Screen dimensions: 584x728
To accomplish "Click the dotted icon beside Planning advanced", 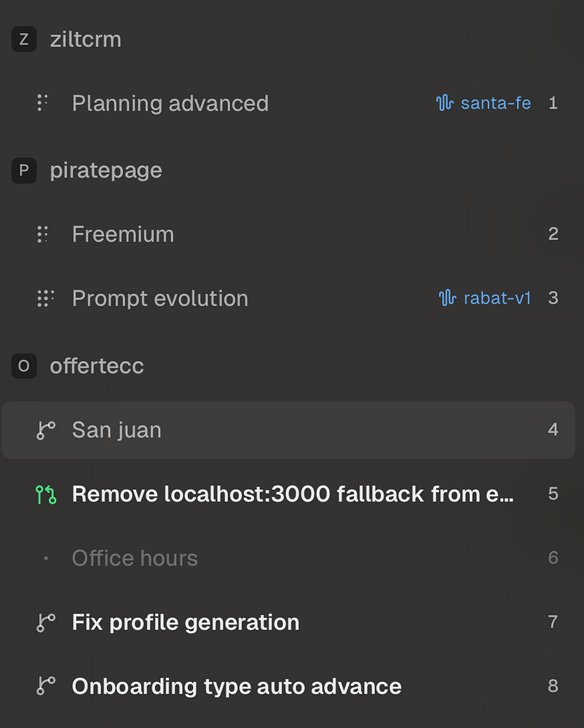I will [x=43, y=103].
